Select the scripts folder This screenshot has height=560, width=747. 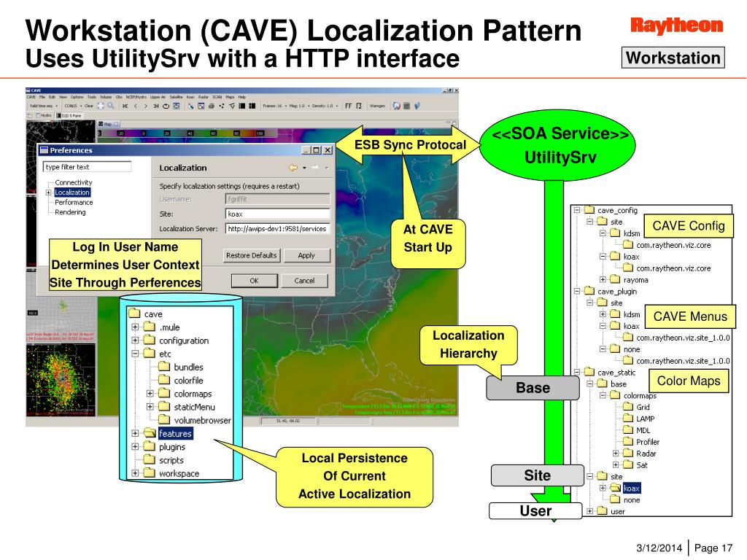tap(164, 460)
